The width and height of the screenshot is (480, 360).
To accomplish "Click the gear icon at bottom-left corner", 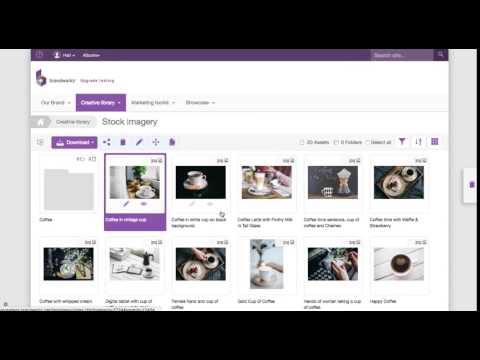I will 6,304.
